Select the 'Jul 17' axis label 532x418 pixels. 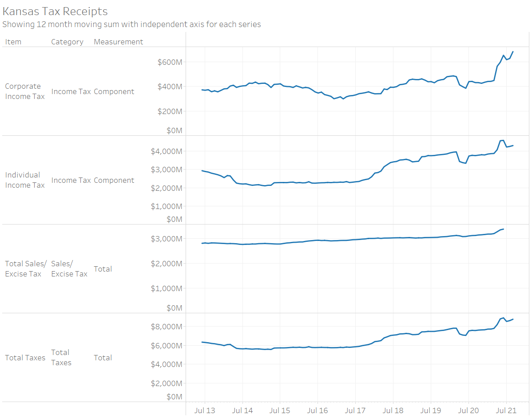coord(355,410)
